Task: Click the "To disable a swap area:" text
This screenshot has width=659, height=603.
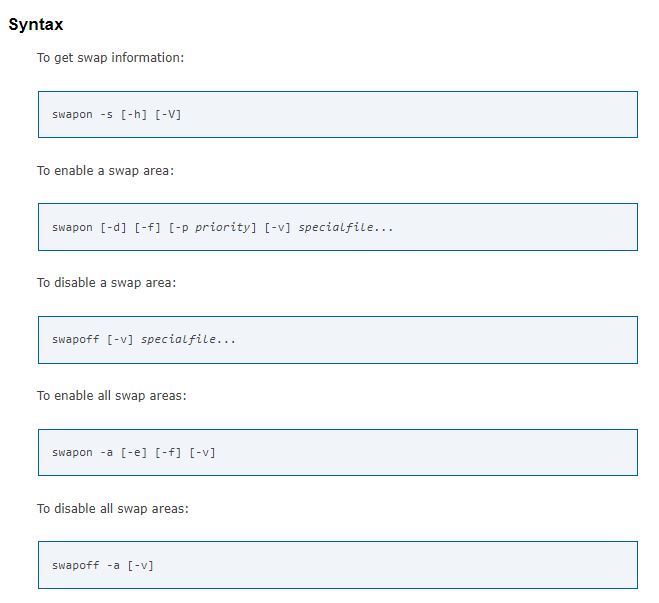Action: (x=106, y=283)
